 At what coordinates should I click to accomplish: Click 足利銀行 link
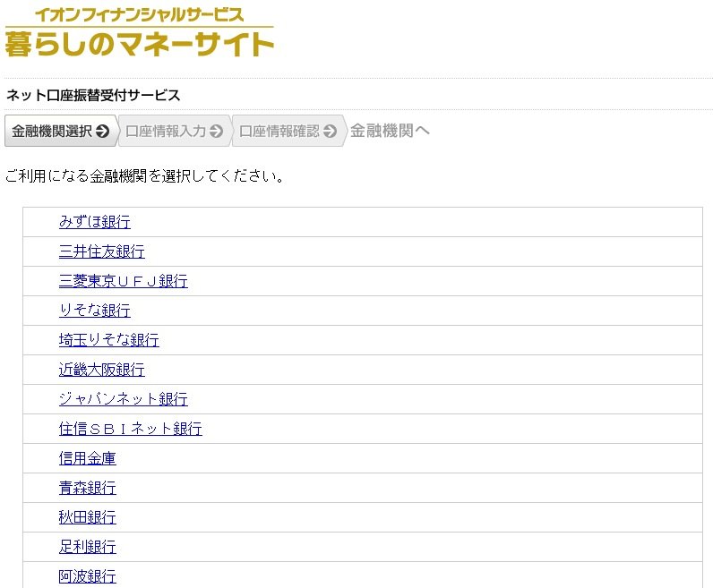pyautogui.click(x=87, y=547)
